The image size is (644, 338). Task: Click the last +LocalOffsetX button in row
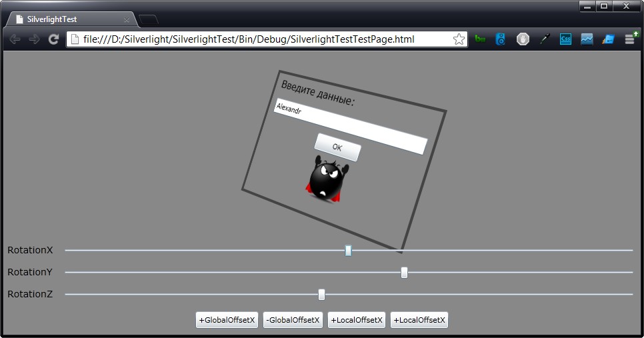(x=419, y=320)
